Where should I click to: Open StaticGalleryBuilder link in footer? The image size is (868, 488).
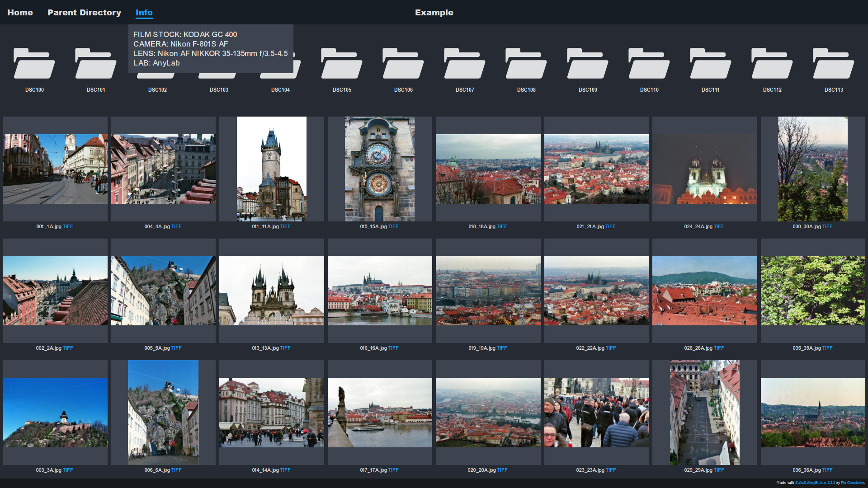tap(815, 483)
